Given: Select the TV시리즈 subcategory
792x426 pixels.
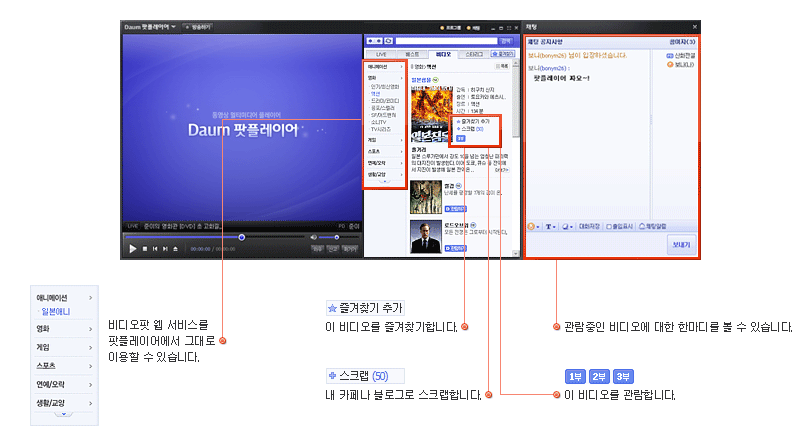Looking at the screenshot, I should click(x=381, y=129).
